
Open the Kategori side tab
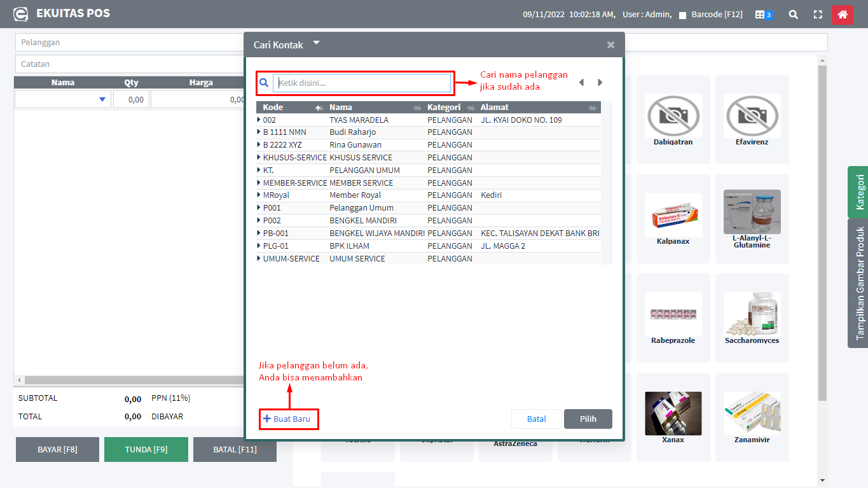pos(858,192)
